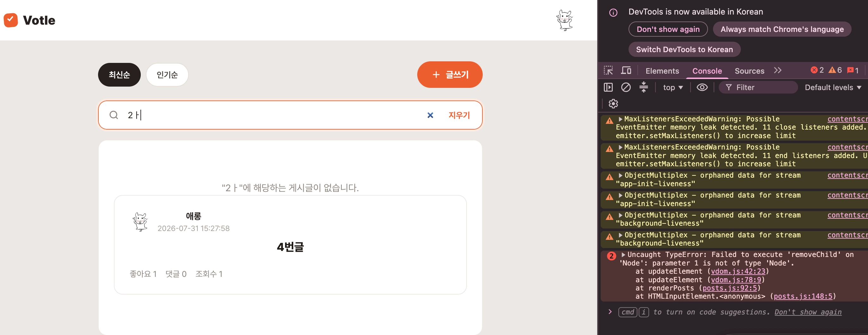
Task: Toggle the device toolbar icon
Action: click(x=626, y=70)
